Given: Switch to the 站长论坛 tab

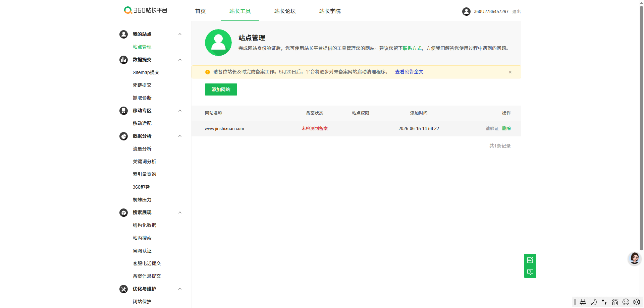Looking at the screenshot, I should tap(285, 11).
